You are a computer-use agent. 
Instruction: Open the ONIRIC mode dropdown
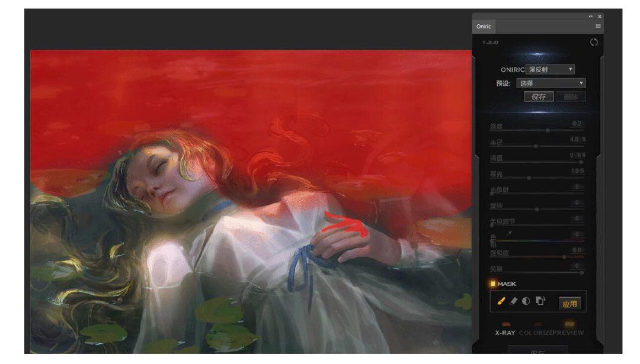pyautogui.click(x=550, y=69)
